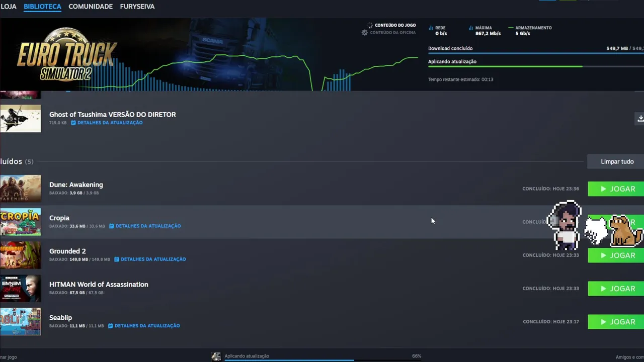The image size is (644, 362).
Task: Open the HITMAN thumbnail
Action: point(20,288)
